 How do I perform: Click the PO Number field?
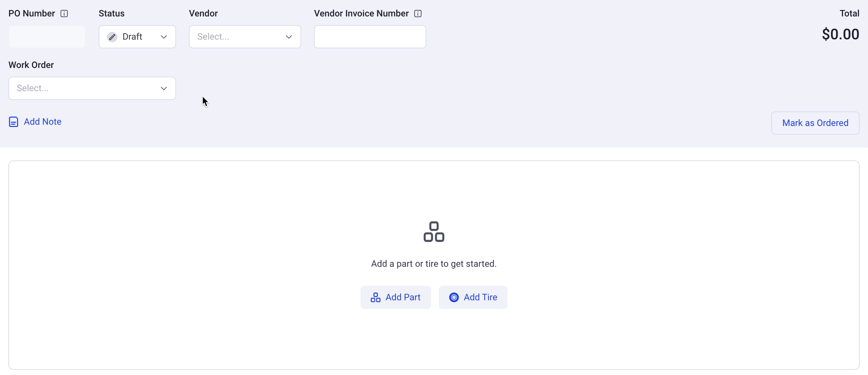[47, 37]
